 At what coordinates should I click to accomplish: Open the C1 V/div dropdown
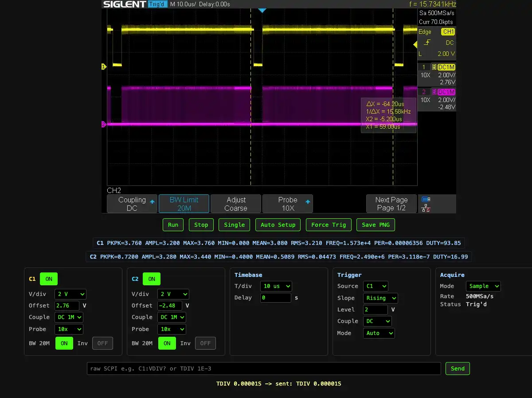tap(70, 294)
